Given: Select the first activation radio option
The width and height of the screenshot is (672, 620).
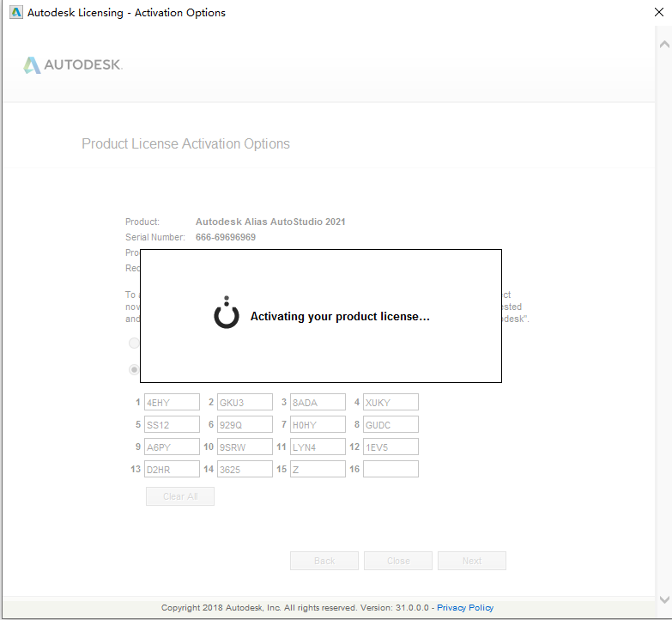Looking at the screenshot, I should click(134, 343).
